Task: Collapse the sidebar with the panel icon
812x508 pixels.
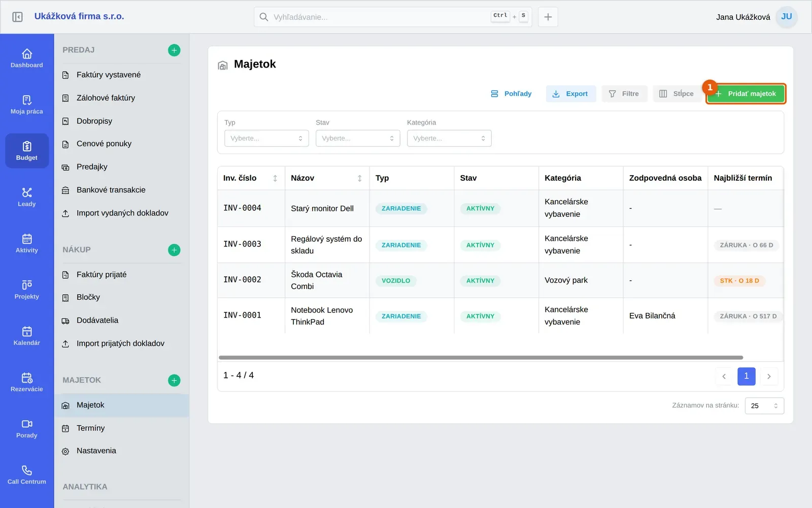Action: (x=17, y=17)
